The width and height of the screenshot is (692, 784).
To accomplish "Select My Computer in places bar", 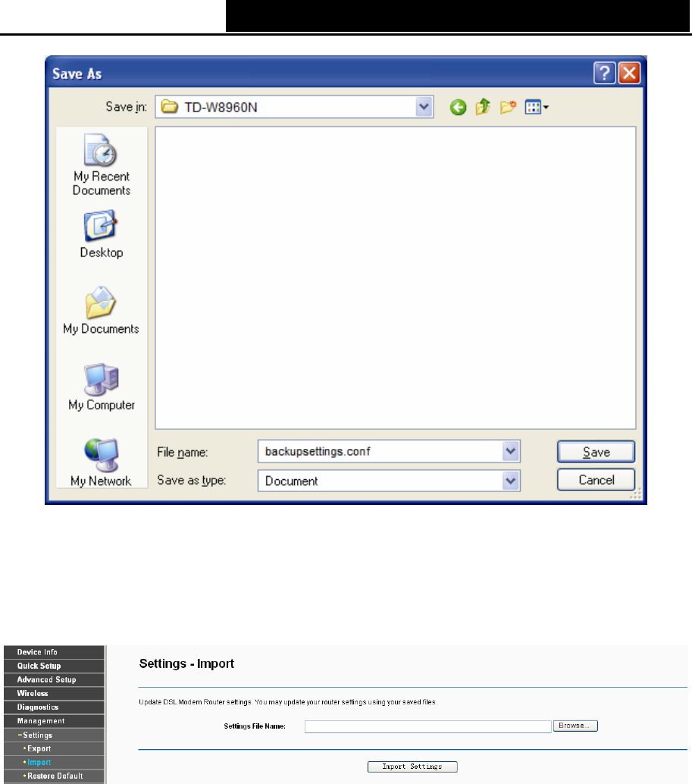I will click(102, 387).
